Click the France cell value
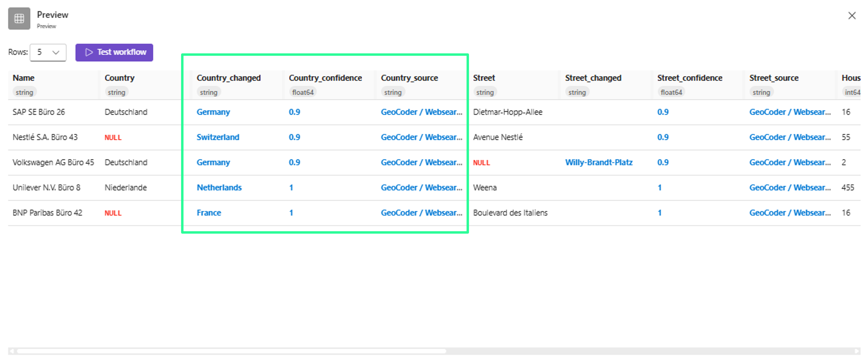868x363 pixels. coord(209,213)
